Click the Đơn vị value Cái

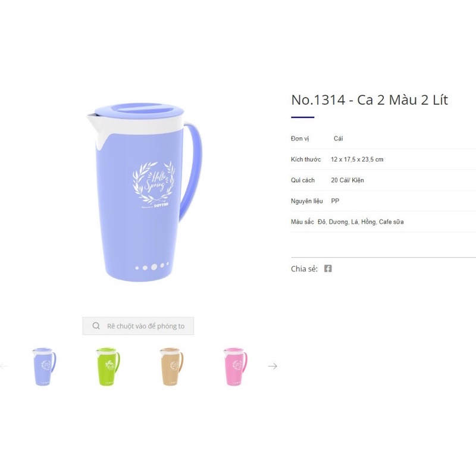[338, 139]
